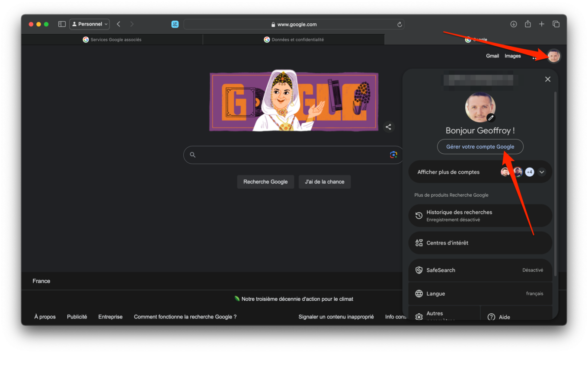Open À propos footer link

click(45, 317)
